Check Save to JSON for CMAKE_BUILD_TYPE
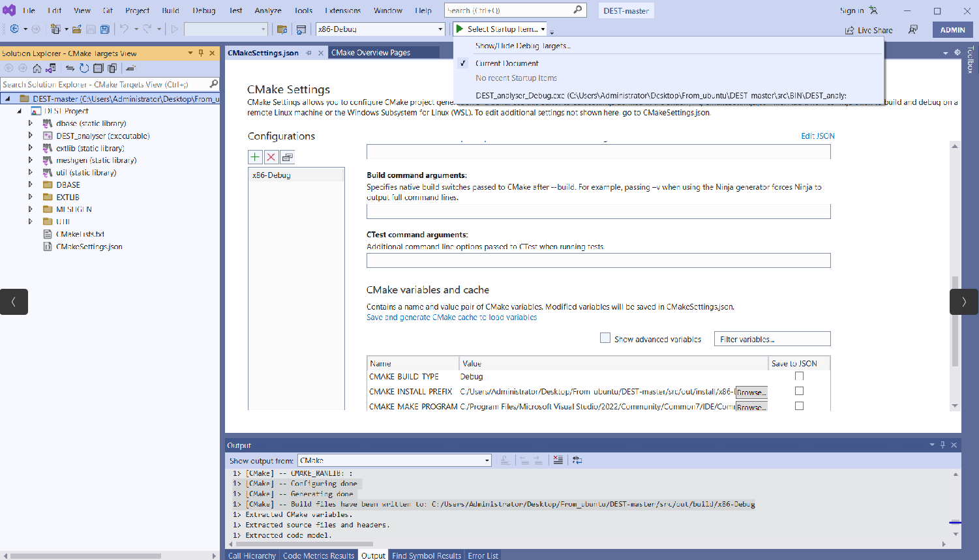 (x=799, y=376)
